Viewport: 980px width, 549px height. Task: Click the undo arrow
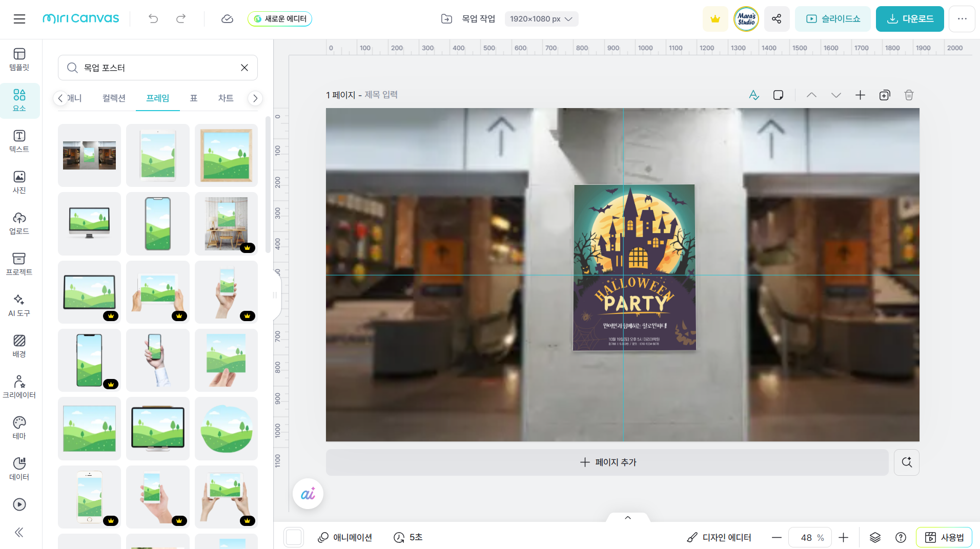point(153,19)
